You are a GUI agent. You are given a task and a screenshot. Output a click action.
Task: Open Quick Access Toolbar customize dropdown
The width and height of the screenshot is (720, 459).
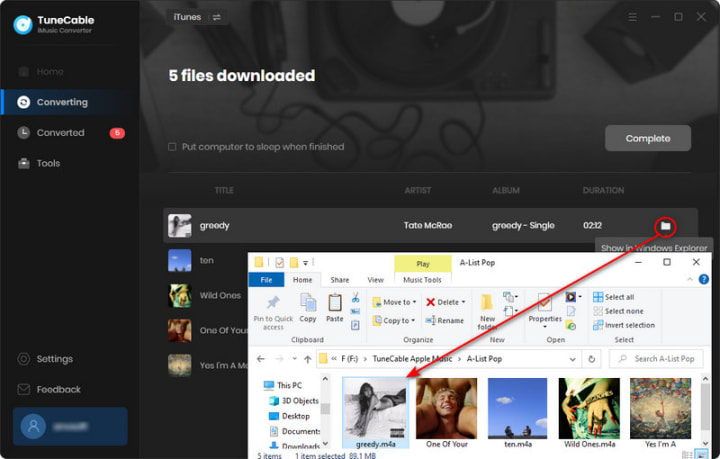coord(305,263)
